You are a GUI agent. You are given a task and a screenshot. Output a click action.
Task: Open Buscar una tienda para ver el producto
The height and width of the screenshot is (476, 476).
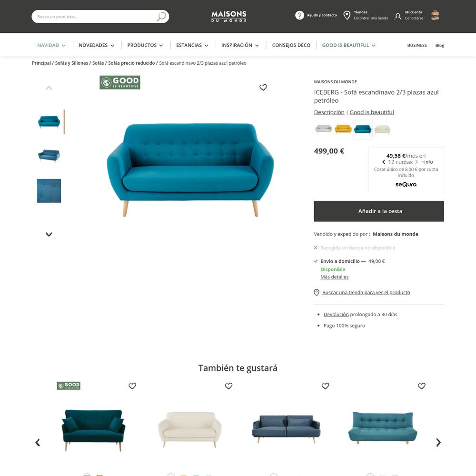[366, 292]
